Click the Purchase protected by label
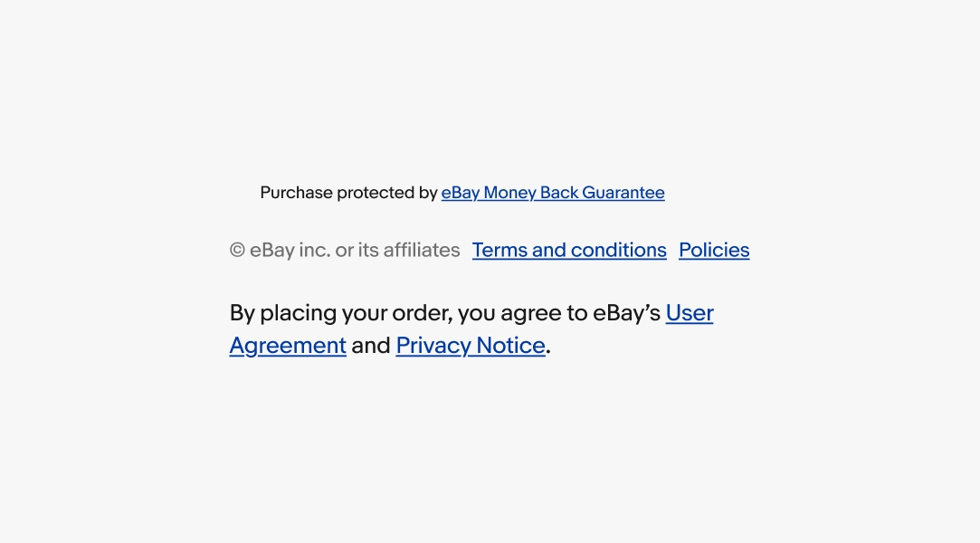Viewport: 980px width, 543px height. click(x=349, y=192)
